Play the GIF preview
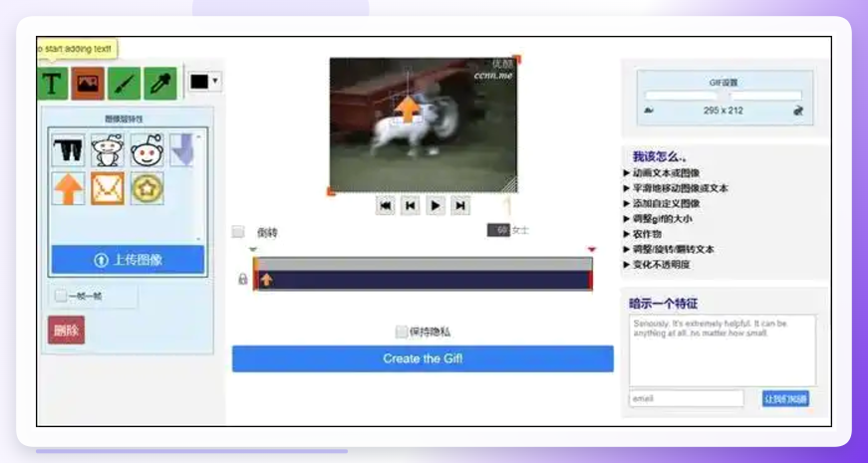The height and width of the screenshot is (463, 868). coord(435,206)
